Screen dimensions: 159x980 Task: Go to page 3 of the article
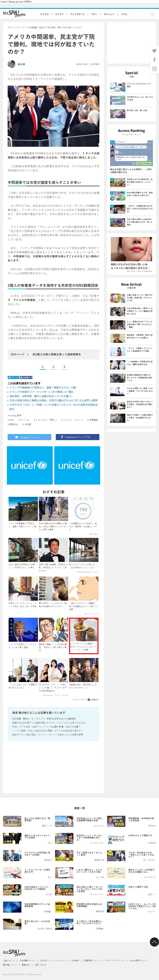pyautogui.click(x=64, y=367)
